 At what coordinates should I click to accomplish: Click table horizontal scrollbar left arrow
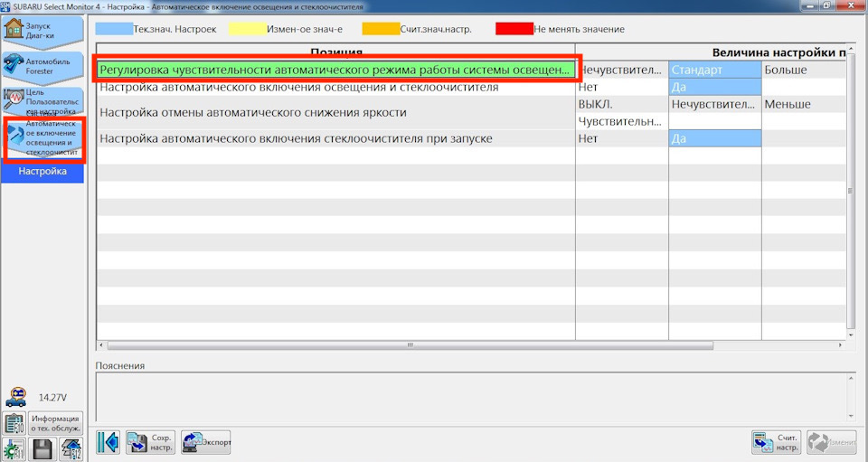point(101,345)
